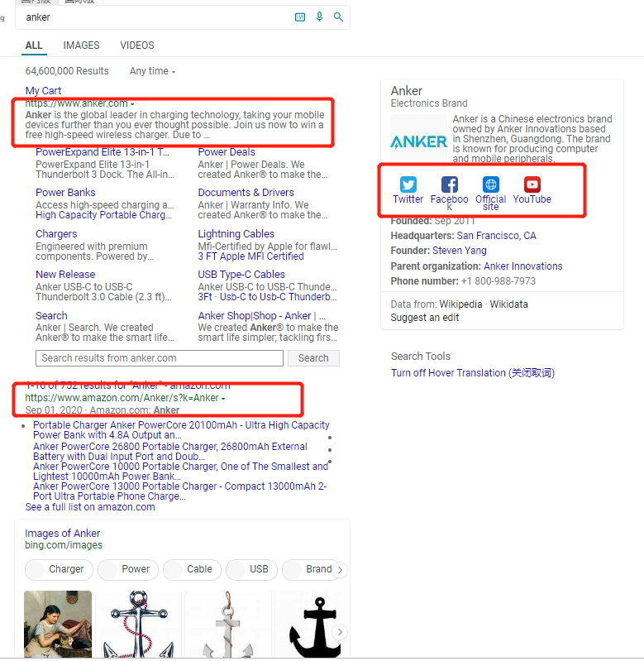Click phone number +1 800-988-7973

[499, 281]
